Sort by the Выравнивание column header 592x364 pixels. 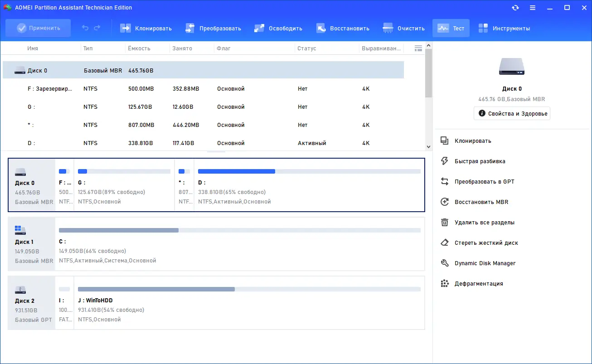pos(382,48)
